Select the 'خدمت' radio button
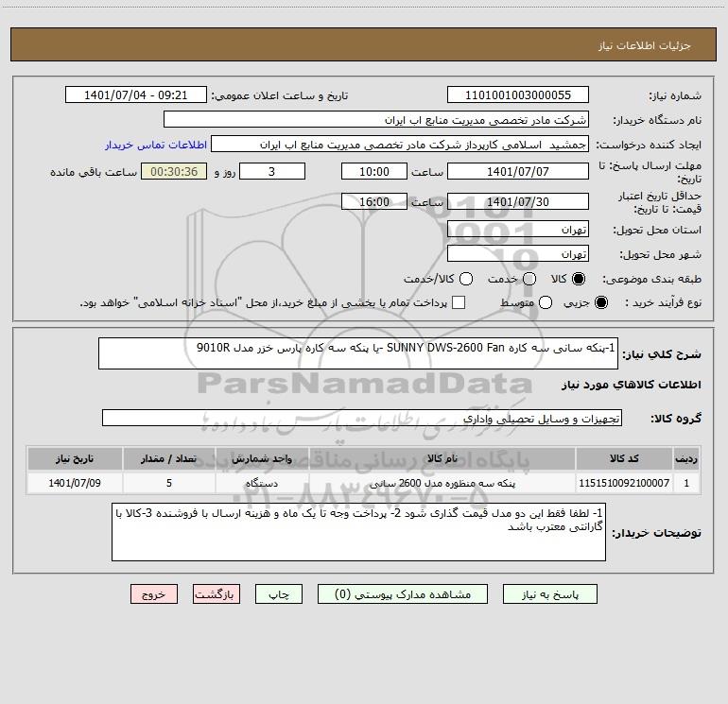The image size is (728, 704). click(x=529, y=279)
